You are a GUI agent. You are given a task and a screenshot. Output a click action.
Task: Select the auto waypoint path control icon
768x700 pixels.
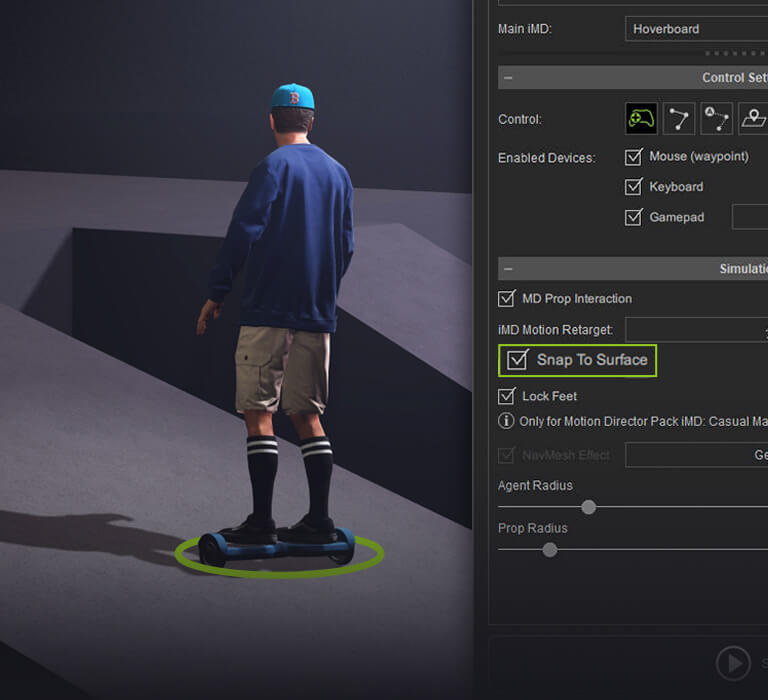tap(717, 119)
